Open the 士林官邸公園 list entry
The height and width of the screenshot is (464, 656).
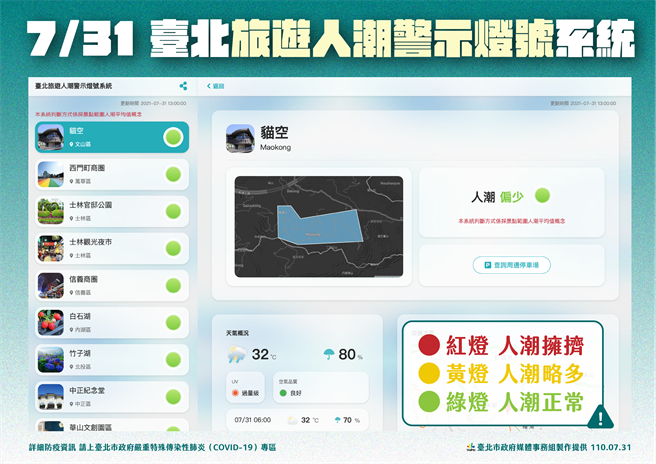[112, 211]
